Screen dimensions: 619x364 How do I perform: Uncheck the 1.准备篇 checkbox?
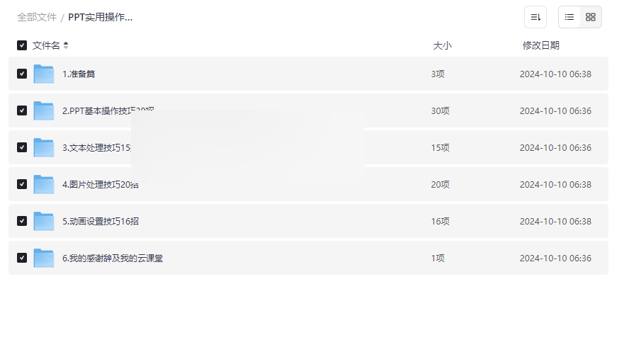pos(22,74)
